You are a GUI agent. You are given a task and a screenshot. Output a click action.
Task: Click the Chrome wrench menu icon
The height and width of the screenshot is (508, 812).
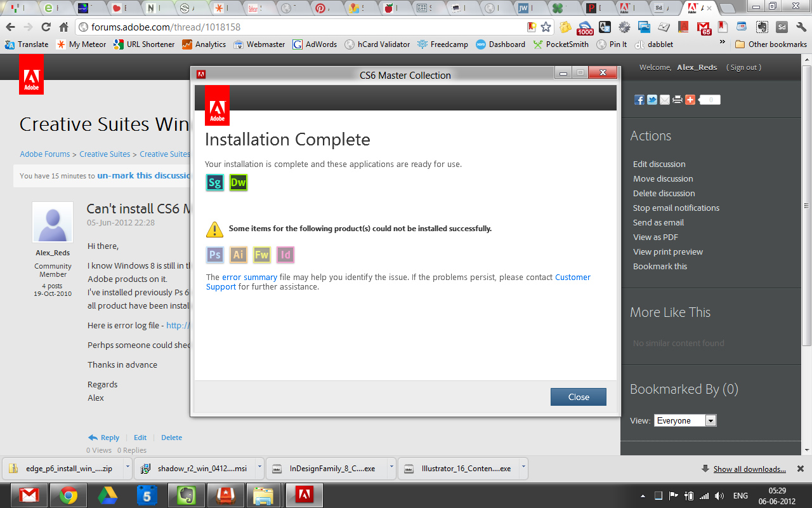[x=801, y=27]
